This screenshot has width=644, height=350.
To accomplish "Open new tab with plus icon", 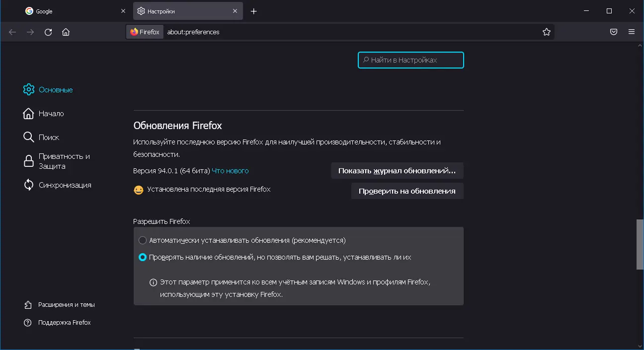I will tap(253, 11).
